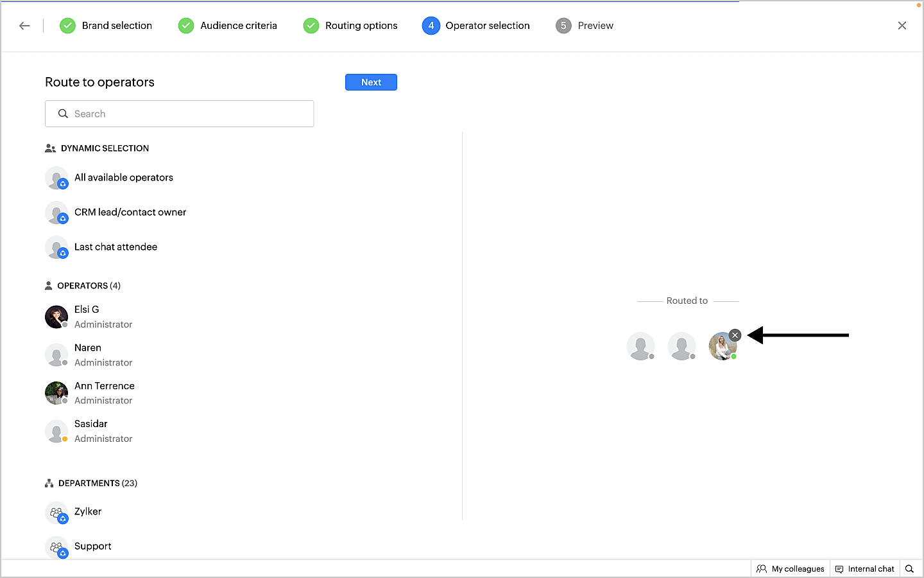Click the Routed to label
Image resolution: width=924 pixels, height=578 pixels.
tap(687, 301)
